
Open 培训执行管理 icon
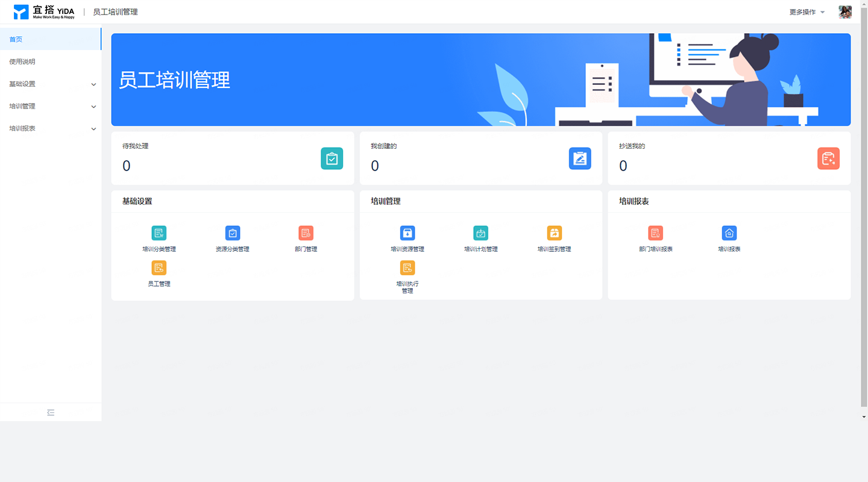pyautogui.click(x=407, y=268)
